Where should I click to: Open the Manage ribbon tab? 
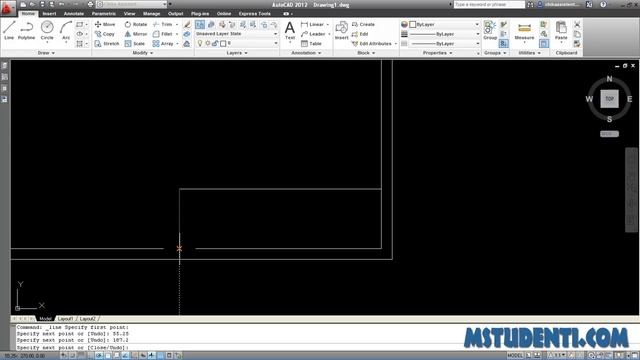click(151, 13)
